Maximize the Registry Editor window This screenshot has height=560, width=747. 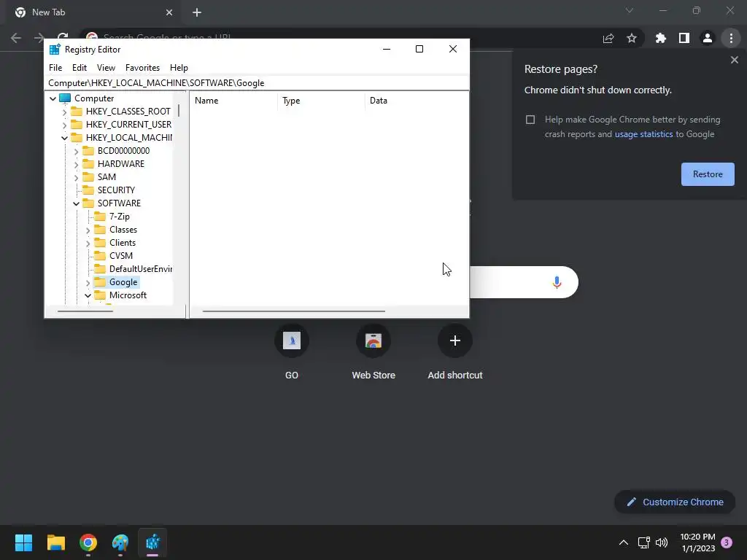[419, 49]
